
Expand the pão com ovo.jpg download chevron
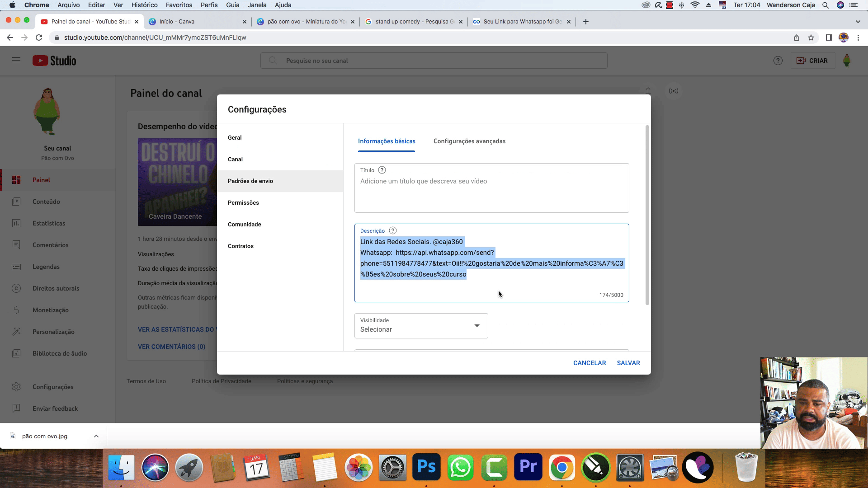tap(96, 436)
